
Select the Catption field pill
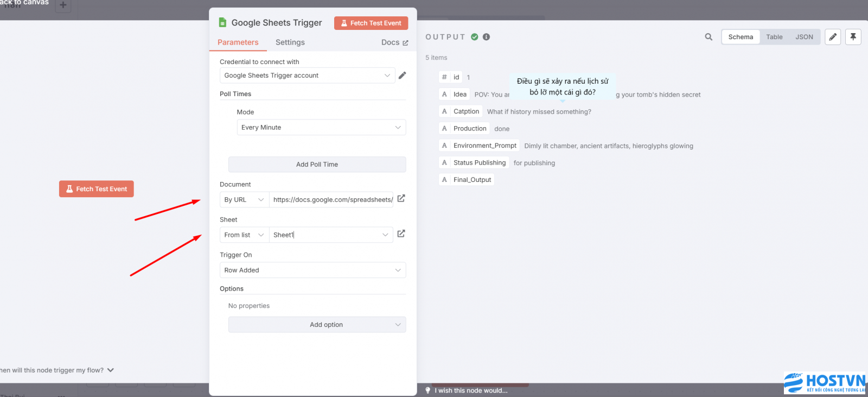tap(461, 111)
